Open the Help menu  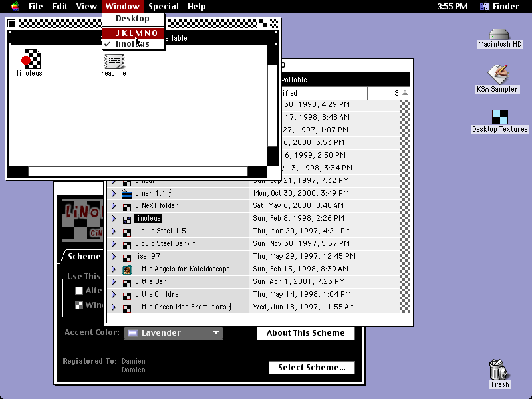point(196,7)
